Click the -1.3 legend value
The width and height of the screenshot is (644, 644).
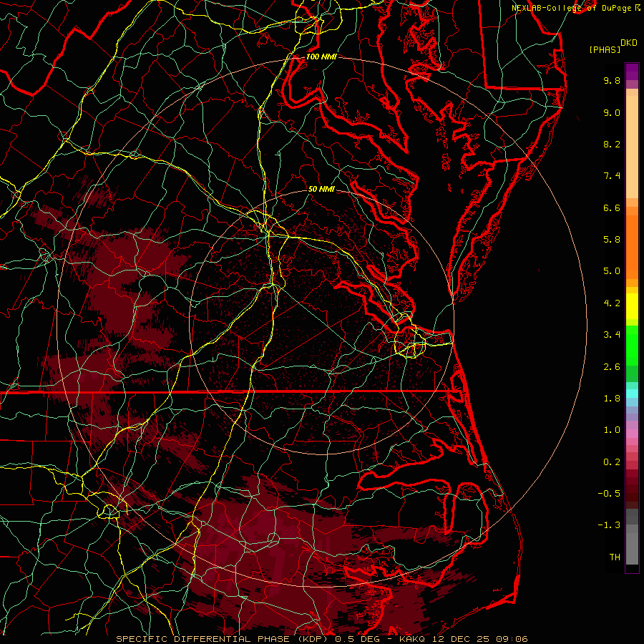click(609, 525)
